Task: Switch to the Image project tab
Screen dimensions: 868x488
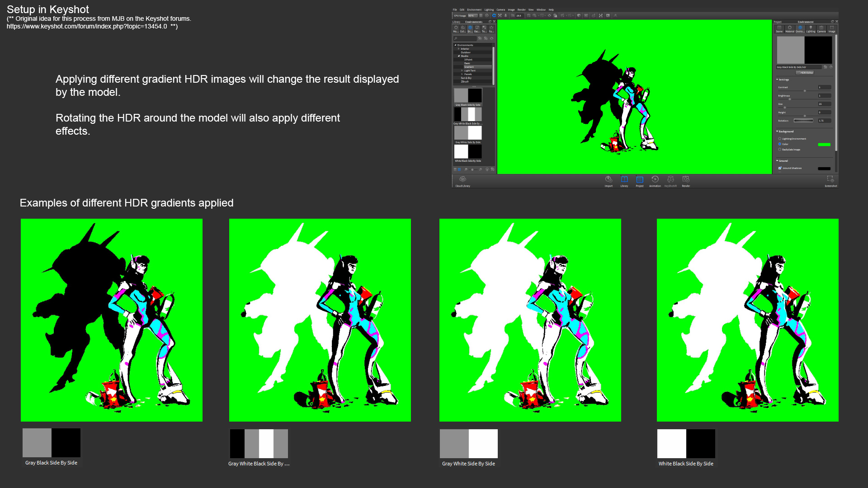Action: pos(832,29)
